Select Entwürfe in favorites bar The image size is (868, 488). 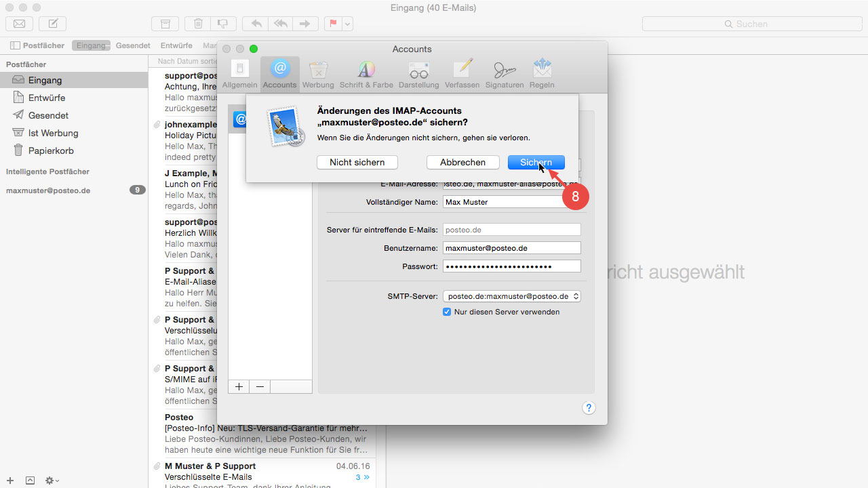pyautogui.click(x=176, y=45)
